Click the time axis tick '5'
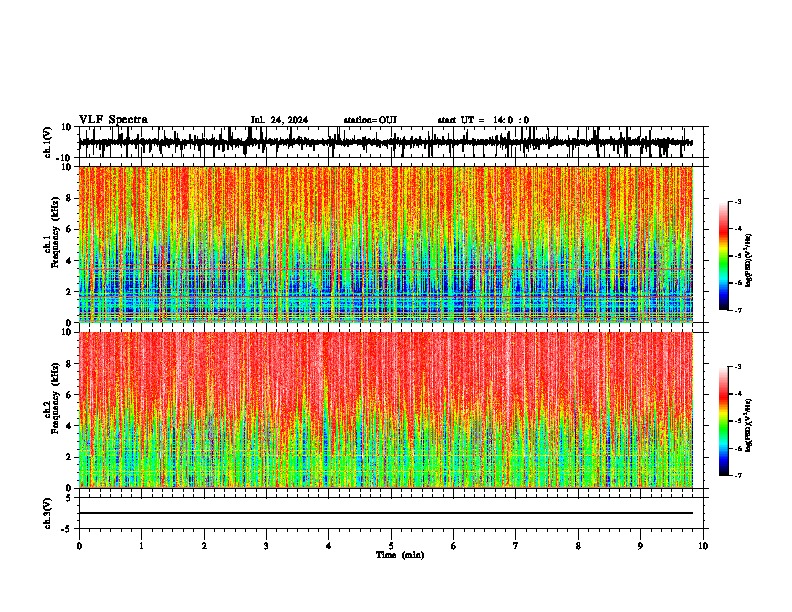The image size is (792, 612). click(x=391, y=546)
